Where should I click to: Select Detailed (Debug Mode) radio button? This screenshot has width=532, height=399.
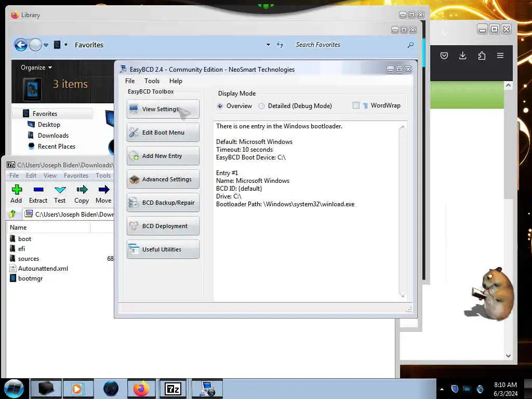point(262,106)
